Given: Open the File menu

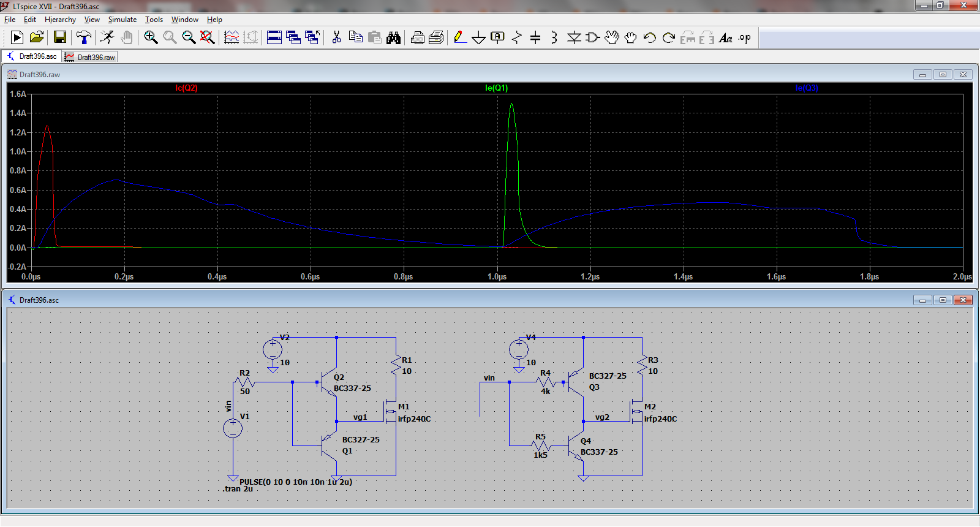Looking at the screenshot, I should pos(10,20).
